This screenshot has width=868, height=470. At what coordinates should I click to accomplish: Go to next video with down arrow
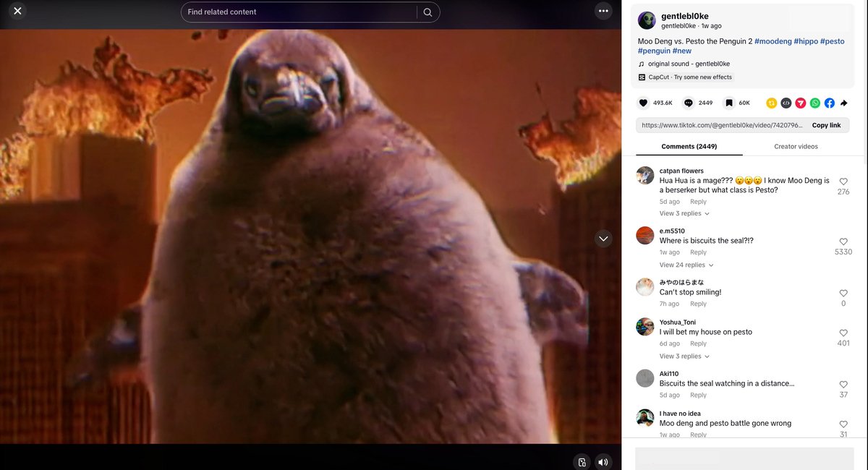pos(603,239)
